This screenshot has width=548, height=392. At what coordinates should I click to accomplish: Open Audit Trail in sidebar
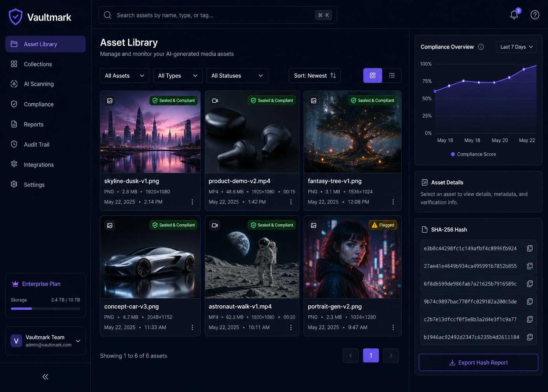coord(46,144)
